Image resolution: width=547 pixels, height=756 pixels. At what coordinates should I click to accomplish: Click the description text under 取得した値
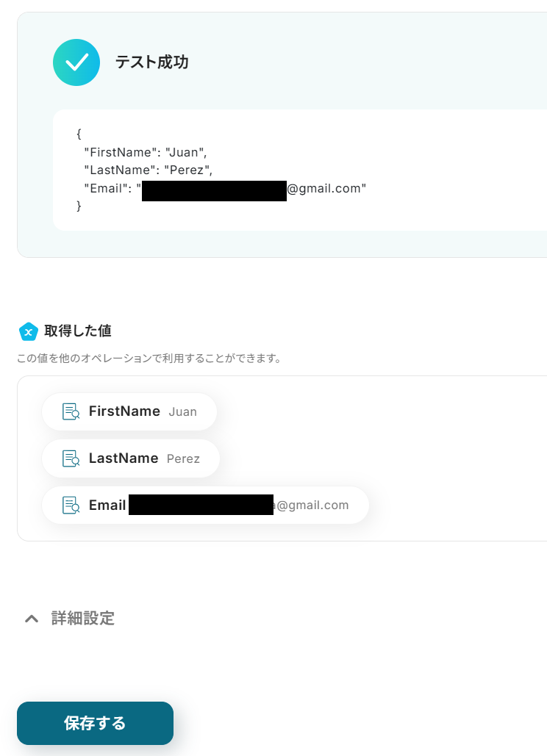(149, 359)
